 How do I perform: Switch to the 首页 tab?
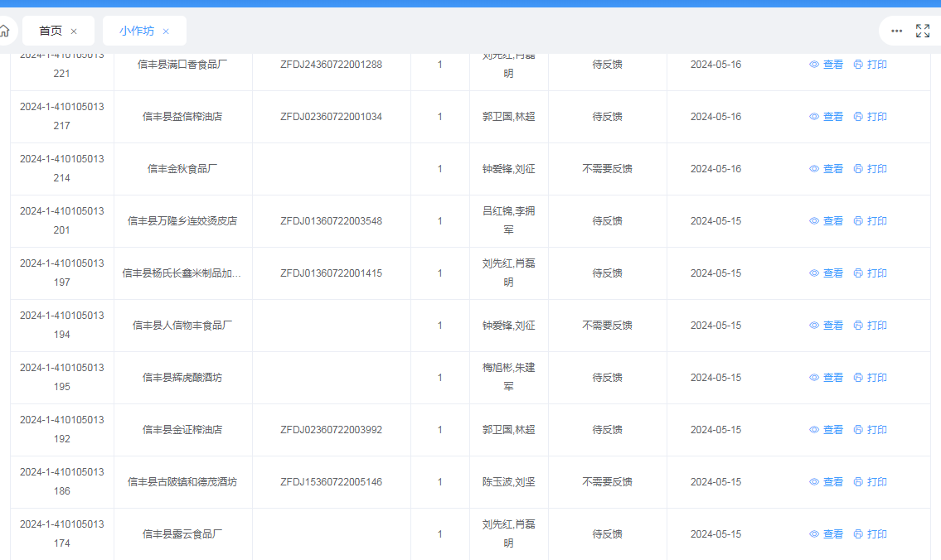(x=51, y=31)
